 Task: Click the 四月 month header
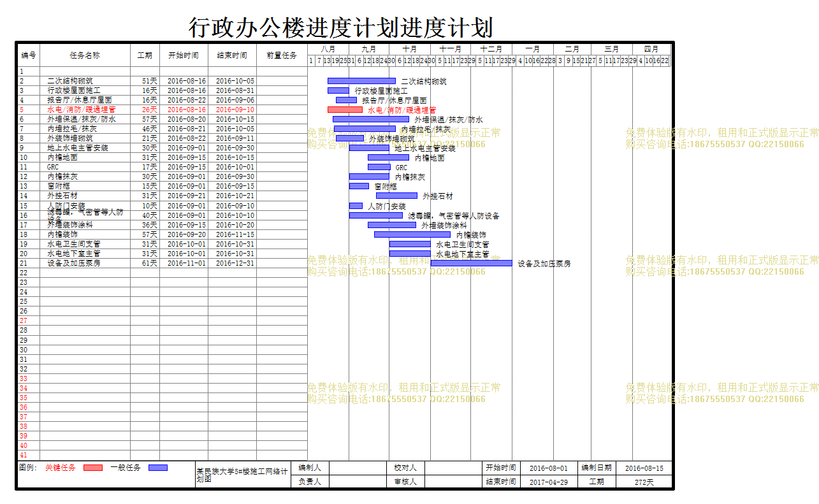tap(651, 49)
